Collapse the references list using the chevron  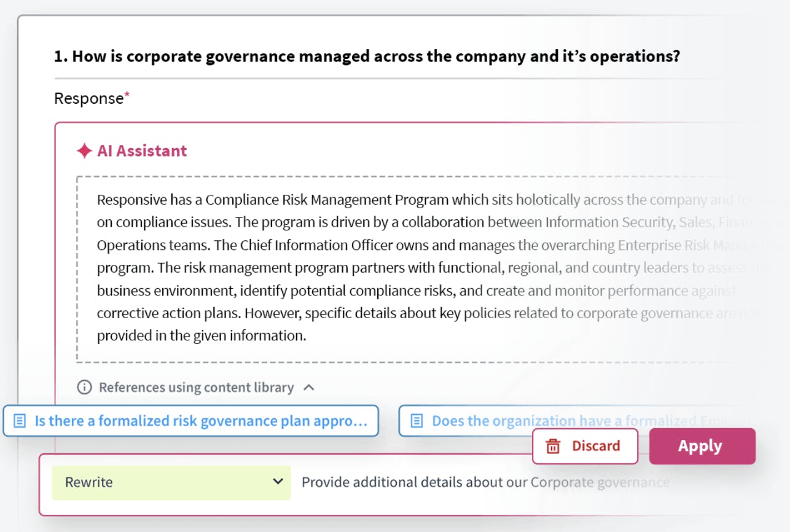click(x=309, y=388)
